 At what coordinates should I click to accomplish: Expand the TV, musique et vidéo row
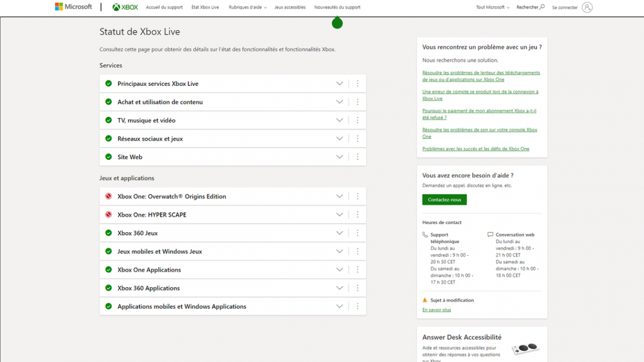(340, 120)
